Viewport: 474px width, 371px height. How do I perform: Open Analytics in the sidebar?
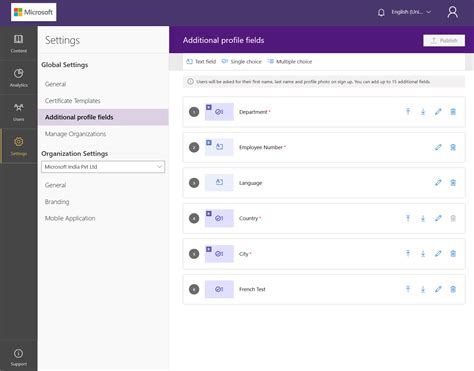click(19, 78)
